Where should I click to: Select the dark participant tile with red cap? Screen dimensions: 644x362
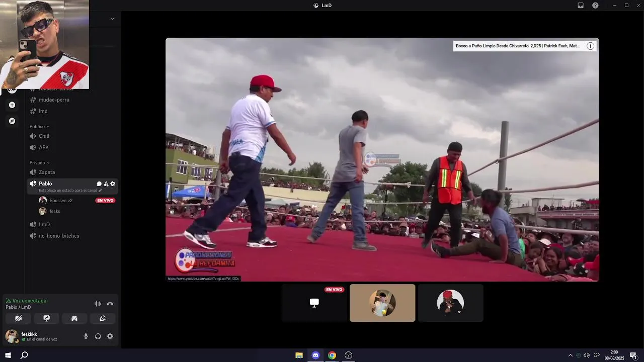(450, 303)
